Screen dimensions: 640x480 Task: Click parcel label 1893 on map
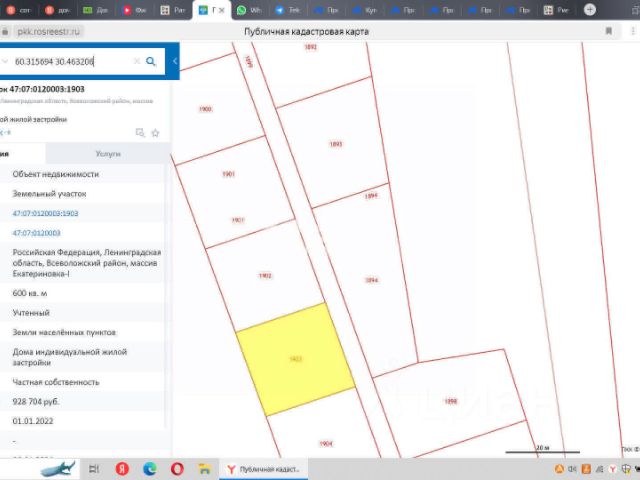(336, 144)
